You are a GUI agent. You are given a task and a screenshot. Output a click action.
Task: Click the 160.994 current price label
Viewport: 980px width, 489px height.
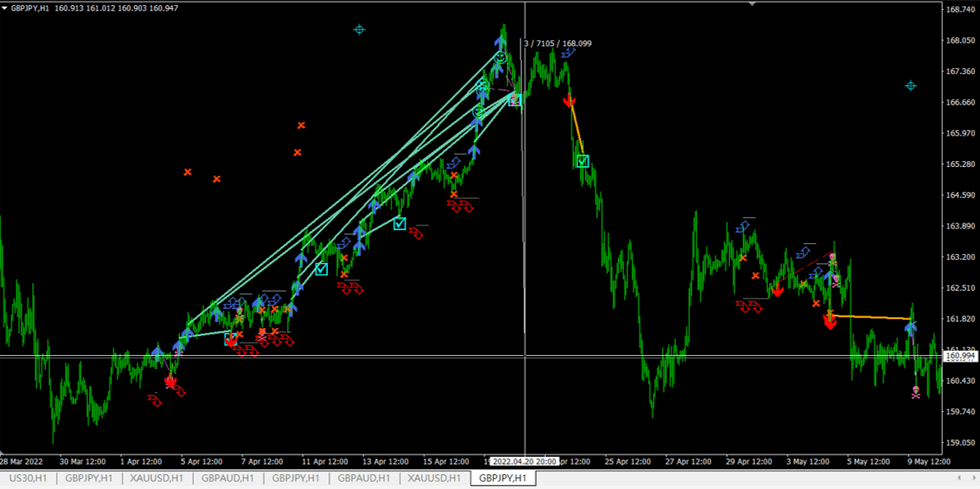tap(959, 356)
